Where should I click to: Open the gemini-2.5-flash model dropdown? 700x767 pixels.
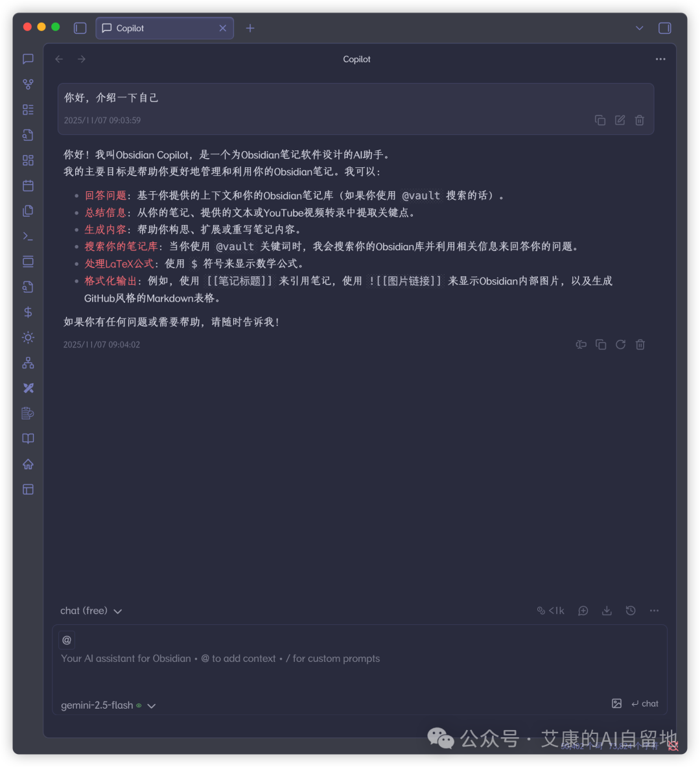(108, 705)
